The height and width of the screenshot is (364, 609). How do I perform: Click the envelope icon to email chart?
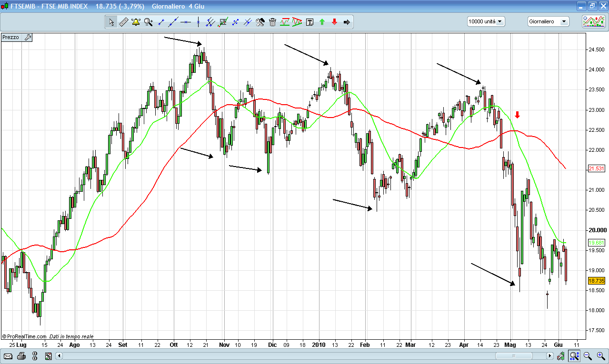[x=8, y=356]
